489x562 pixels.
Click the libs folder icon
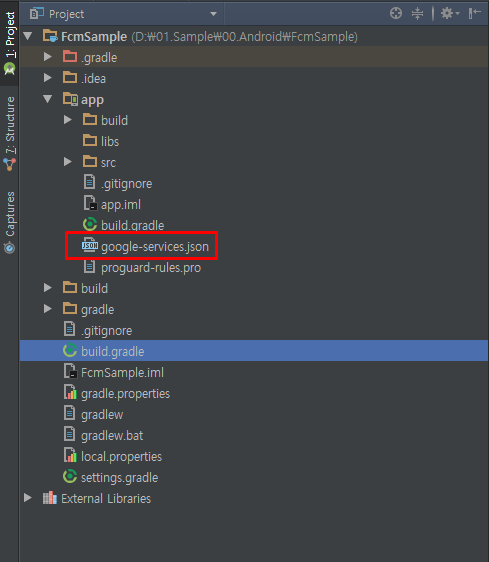coord(90,140)
